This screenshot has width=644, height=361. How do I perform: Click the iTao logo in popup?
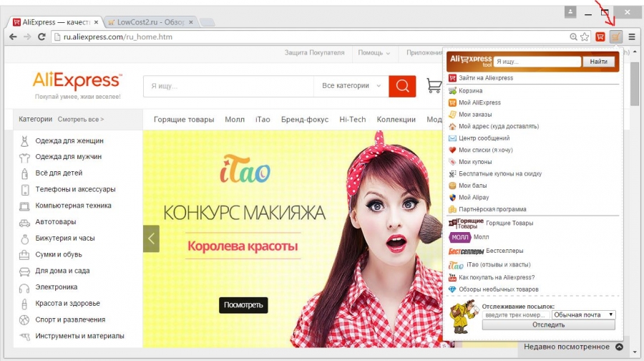pos(457,265)
